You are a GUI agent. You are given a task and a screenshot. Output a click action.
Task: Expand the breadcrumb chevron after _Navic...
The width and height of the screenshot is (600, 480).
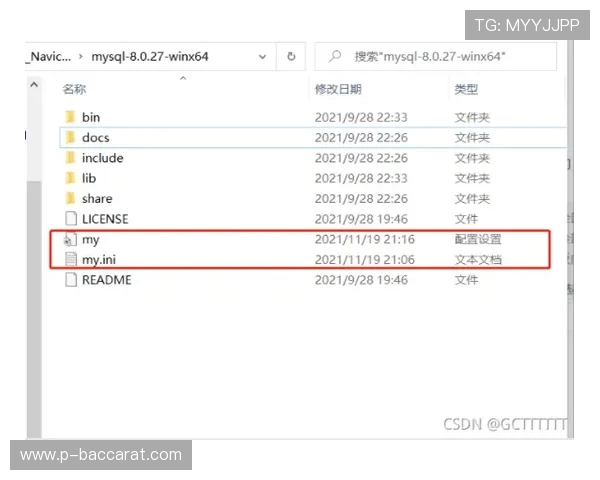coord(81,57)
